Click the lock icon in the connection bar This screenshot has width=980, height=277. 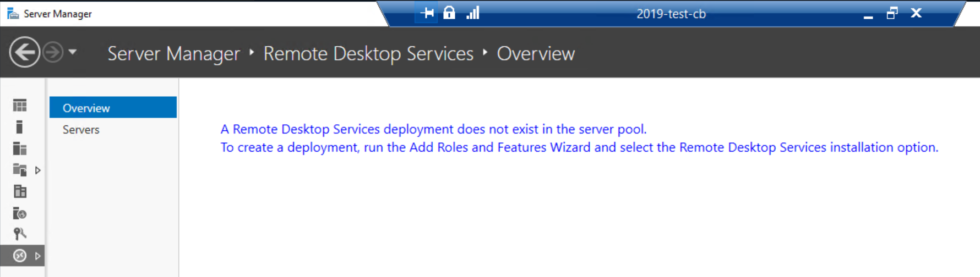click(x=449, y=13)
